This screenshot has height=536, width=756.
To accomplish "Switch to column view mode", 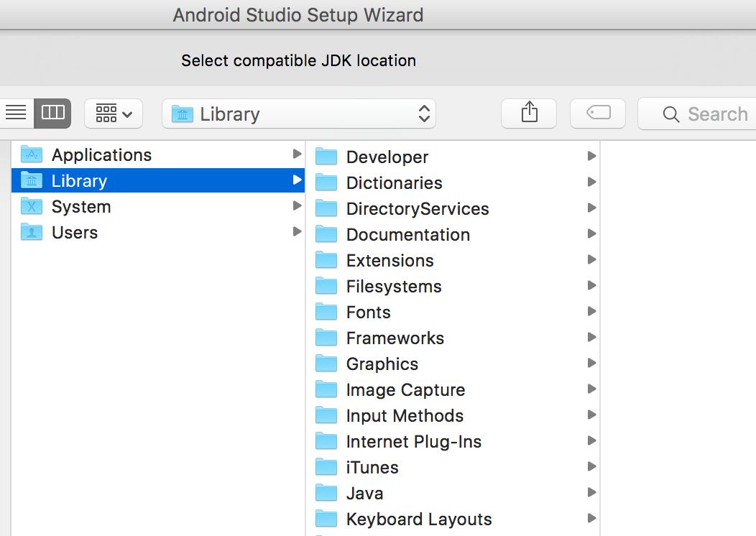I will (52, 114).
